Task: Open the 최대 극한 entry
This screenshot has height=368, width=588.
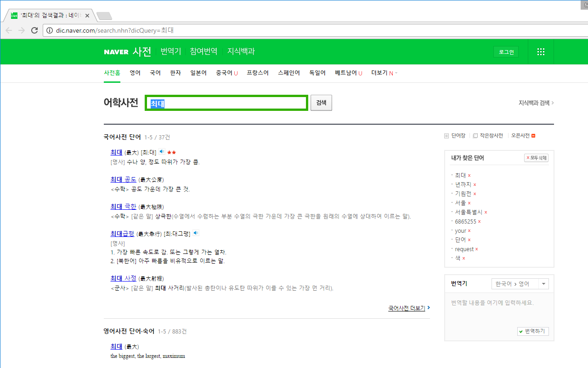Action: tap(124, 207)
